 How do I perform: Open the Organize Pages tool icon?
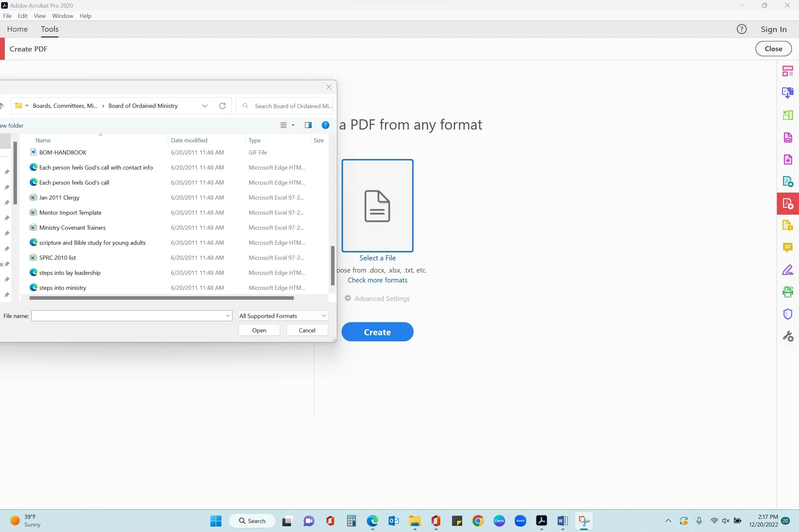pyautogui.click(x=787, y=115)
